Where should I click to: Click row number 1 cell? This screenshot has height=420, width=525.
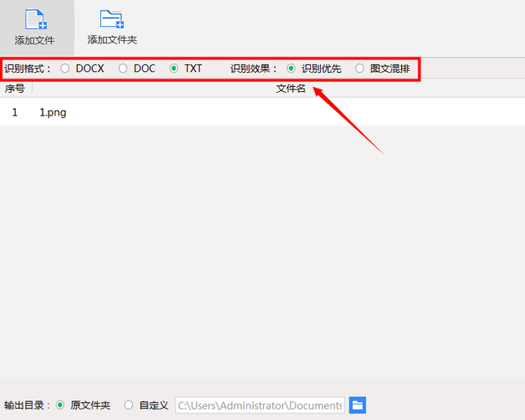click(15, 112)
